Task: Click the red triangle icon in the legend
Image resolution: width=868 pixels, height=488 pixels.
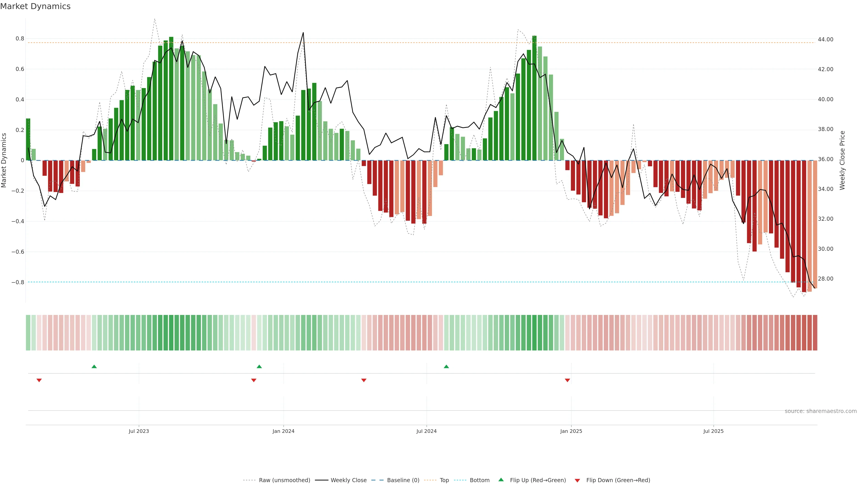Action: (577, 480)
